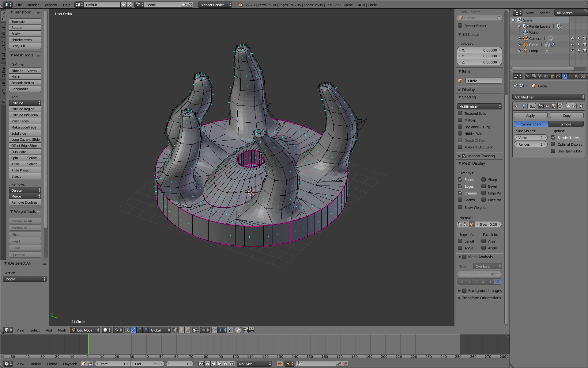This screenshot has width=588, height=368.
Task: Open the Object properties cube tab
Action: click(552, 76)
